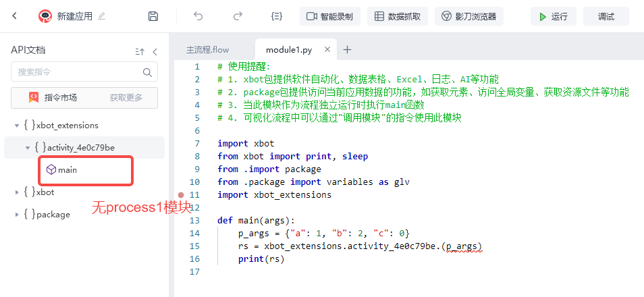Click the sort icon in API文档 panel

140,52
